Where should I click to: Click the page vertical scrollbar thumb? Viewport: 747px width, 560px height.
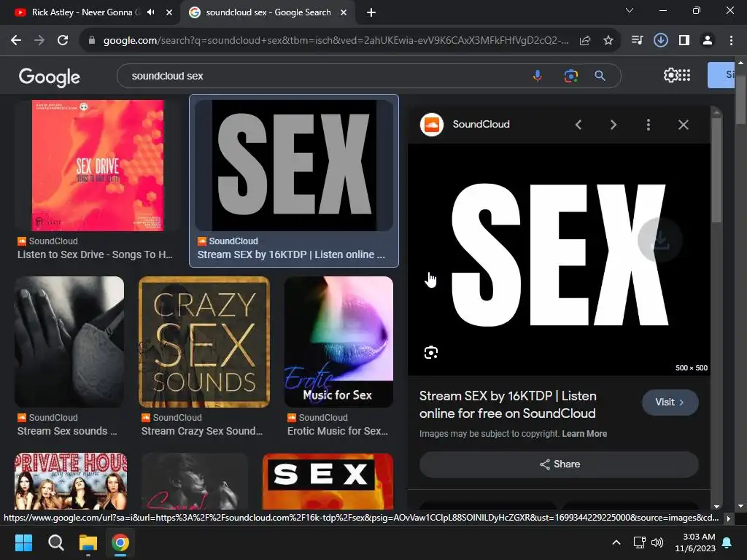(741, 101)
